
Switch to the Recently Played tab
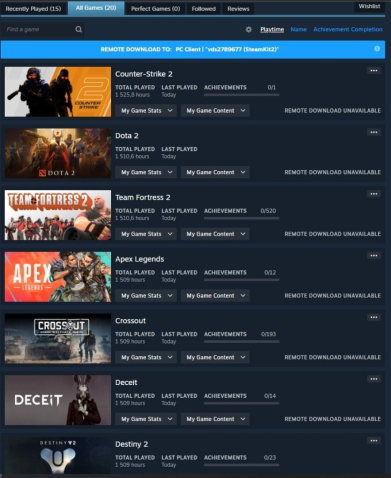click(x=33, y=9)
